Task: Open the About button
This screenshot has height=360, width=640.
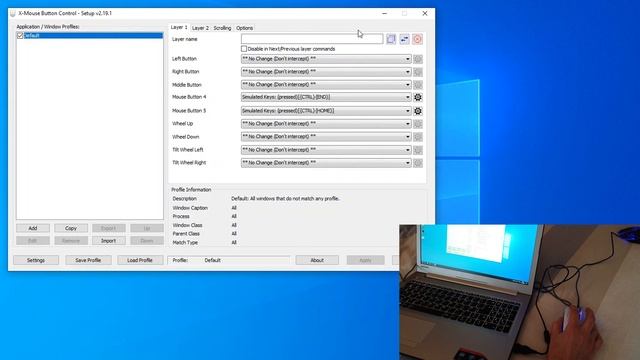Action: click(317, 260)
